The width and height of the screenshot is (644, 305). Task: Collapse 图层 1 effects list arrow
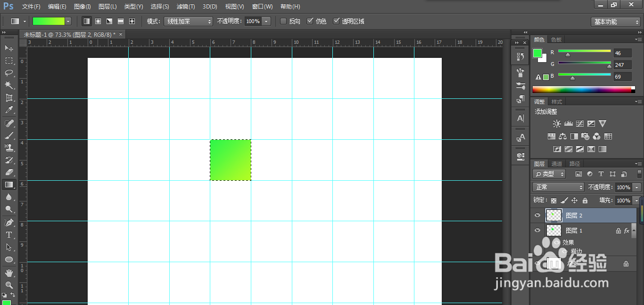click(x=634, y=231)
